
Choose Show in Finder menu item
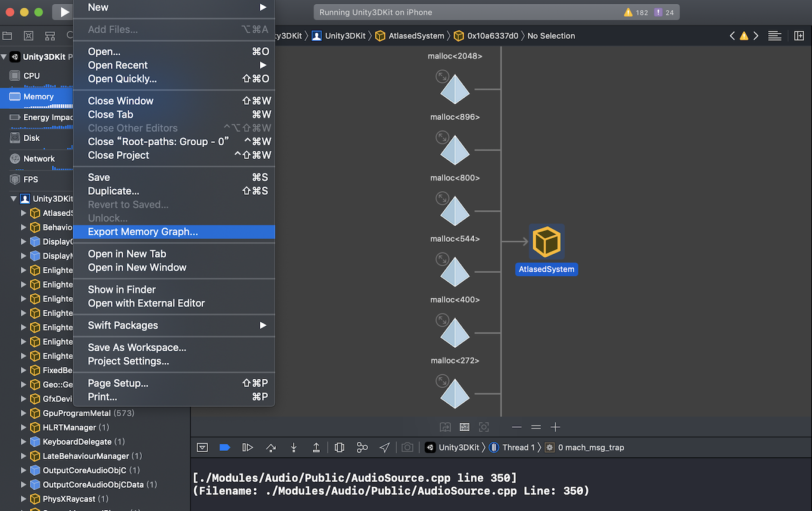[x=174, y=289]
